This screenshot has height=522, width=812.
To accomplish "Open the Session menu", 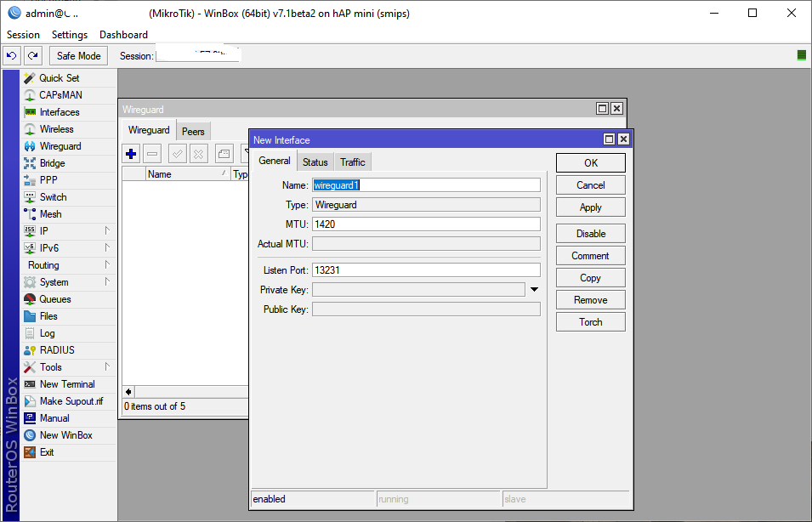I will click(x=23, y=35).
